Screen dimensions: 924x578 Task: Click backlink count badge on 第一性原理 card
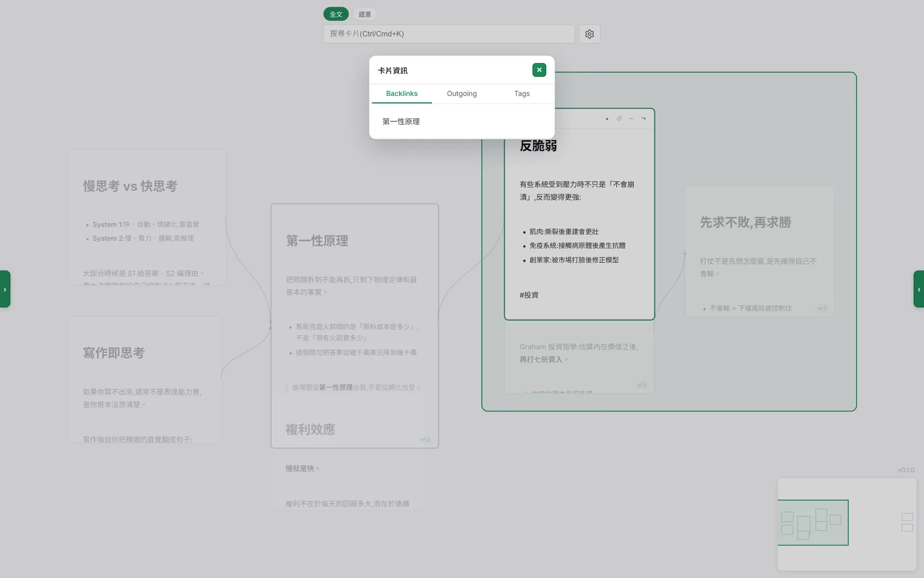pyautogui.click(x=426, y=439)
